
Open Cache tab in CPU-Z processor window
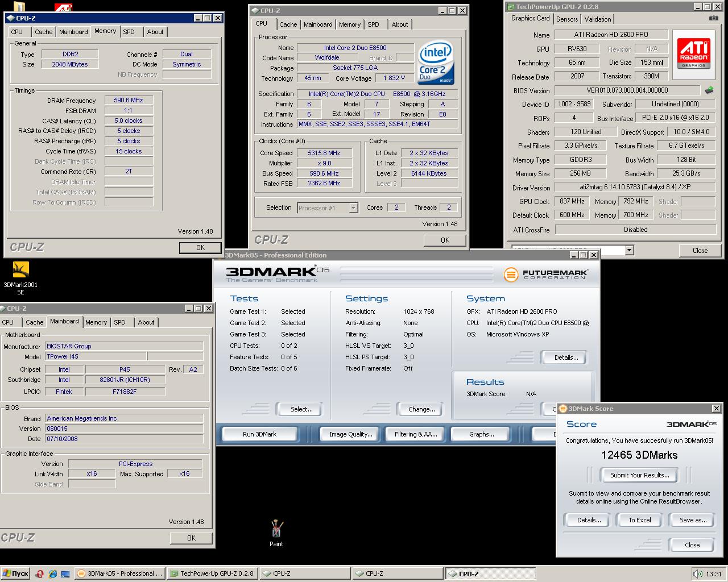click(x=288, y=24)
